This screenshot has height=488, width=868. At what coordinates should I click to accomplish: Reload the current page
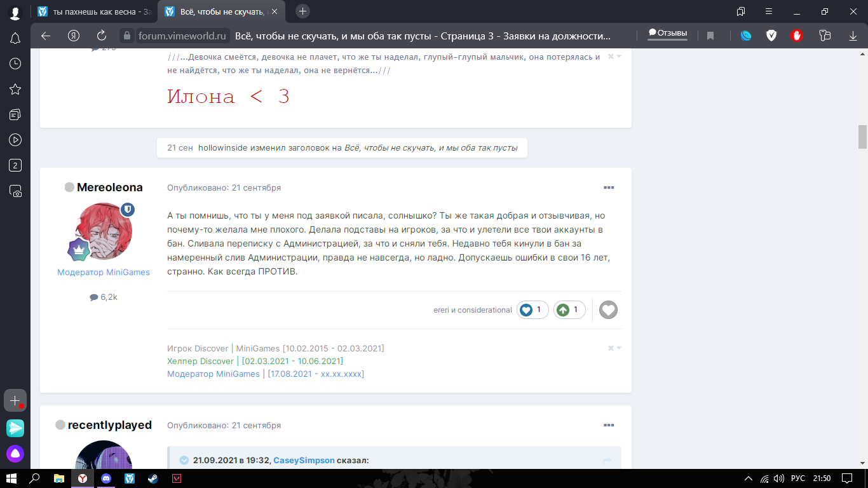click(101, 36)
